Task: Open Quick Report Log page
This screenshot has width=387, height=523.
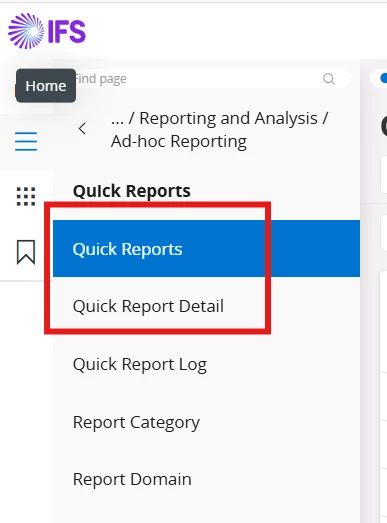Action: [x=140, y=364]
